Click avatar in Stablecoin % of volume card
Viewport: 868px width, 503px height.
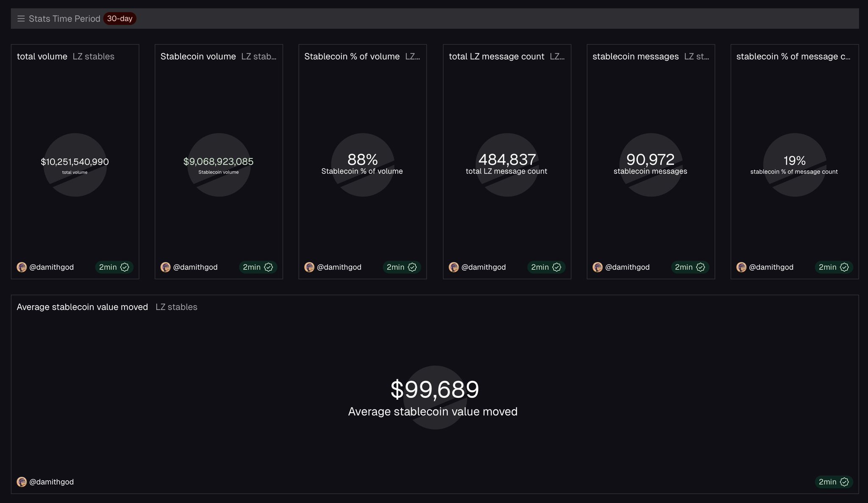click(309, 267)
